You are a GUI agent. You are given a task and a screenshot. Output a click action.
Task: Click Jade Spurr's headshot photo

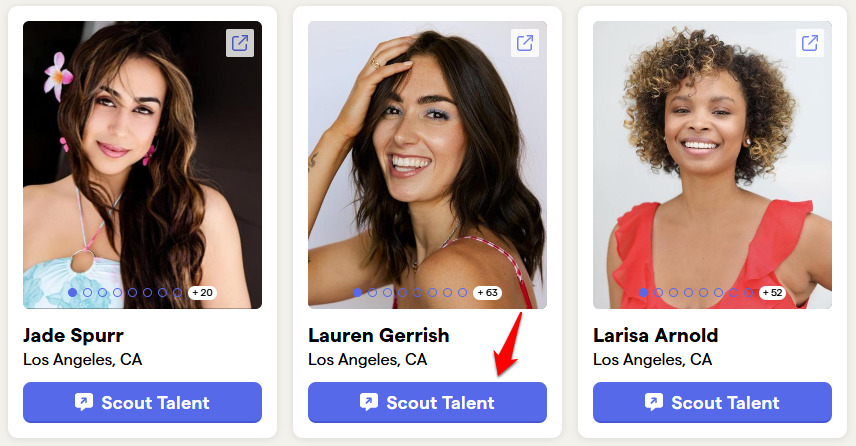[x=142, y=165]
